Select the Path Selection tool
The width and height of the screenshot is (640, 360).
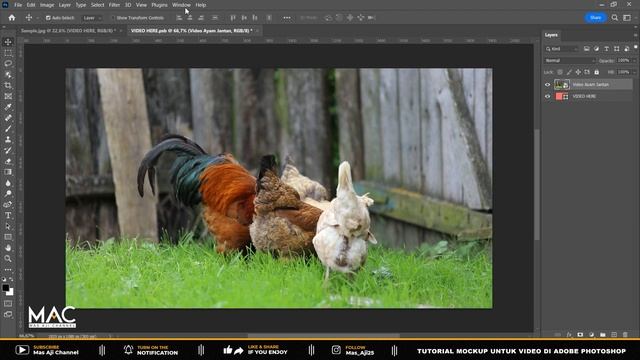(x=8, y=226)
